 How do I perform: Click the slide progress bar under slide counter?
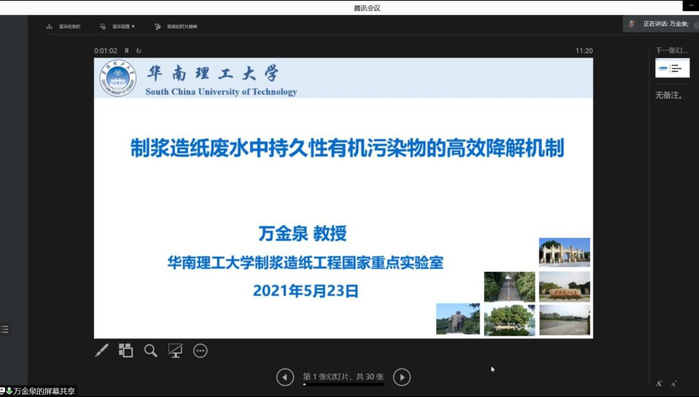[343, 384]
